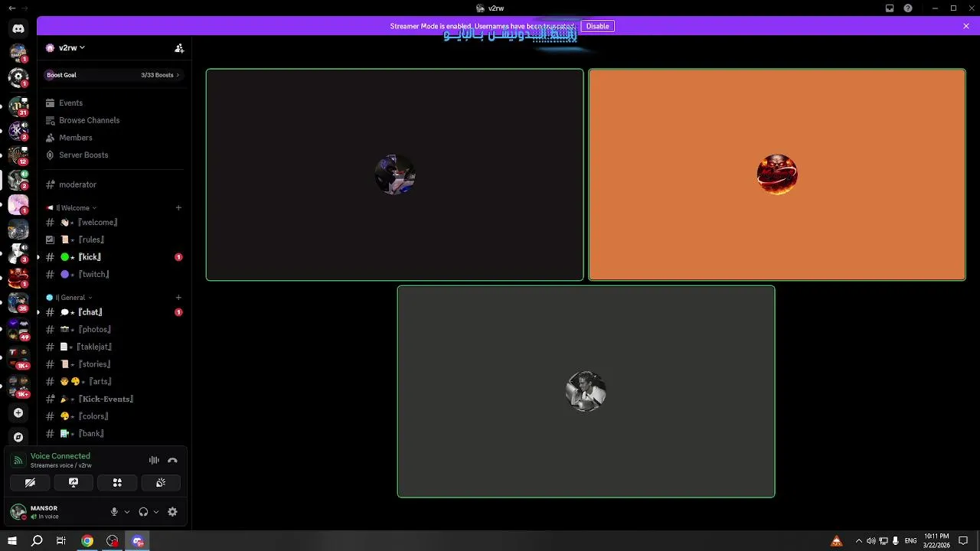Create channel in General category plus icon
The image size is (980, 551).
[178, 297]
